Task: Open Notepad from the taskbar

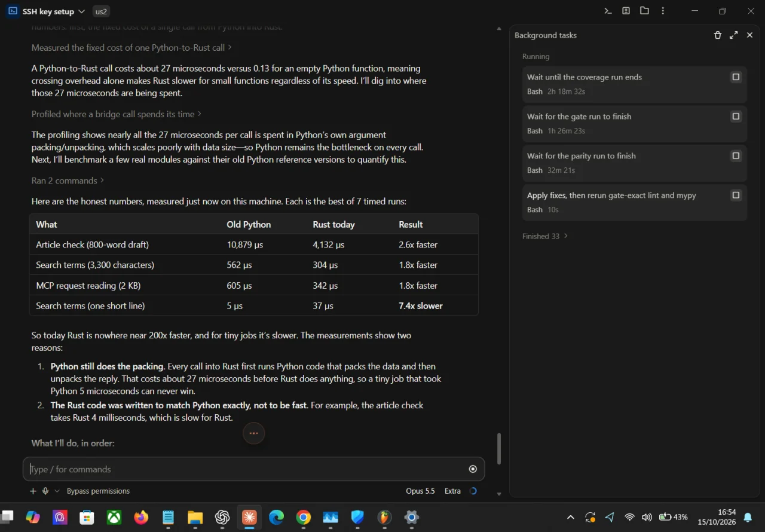Action: (x=169, y=517)
